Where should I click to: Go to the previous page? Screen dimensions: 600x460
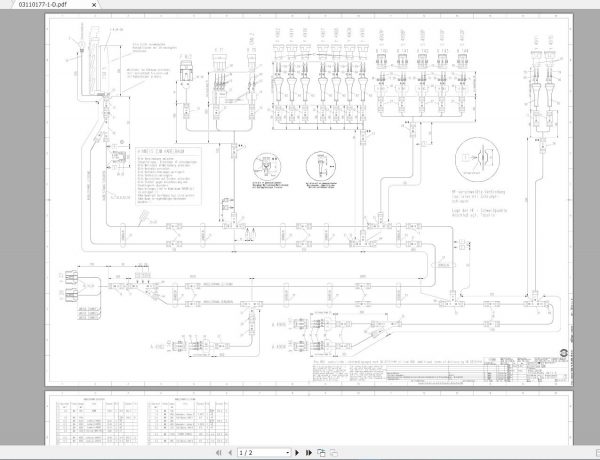point(230,453)
